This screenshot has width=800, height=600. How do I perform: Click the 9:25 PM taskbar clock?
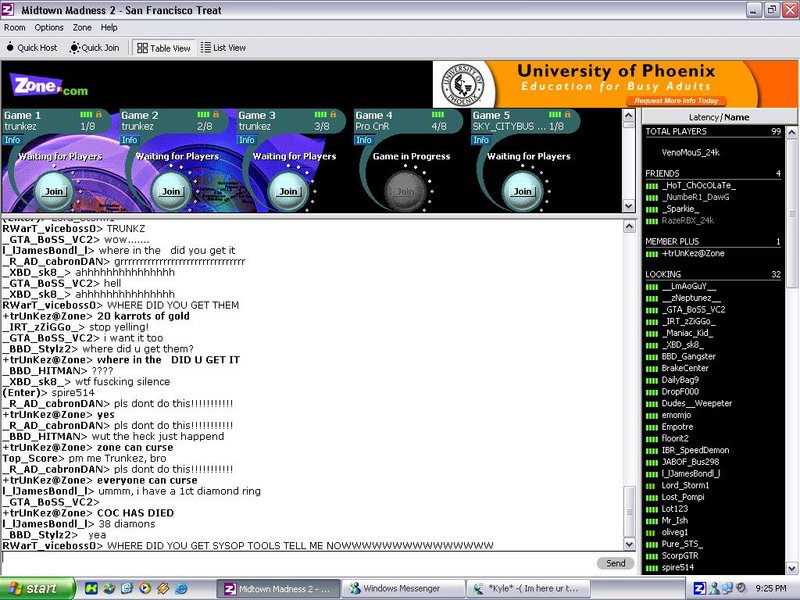pos(771,589)
